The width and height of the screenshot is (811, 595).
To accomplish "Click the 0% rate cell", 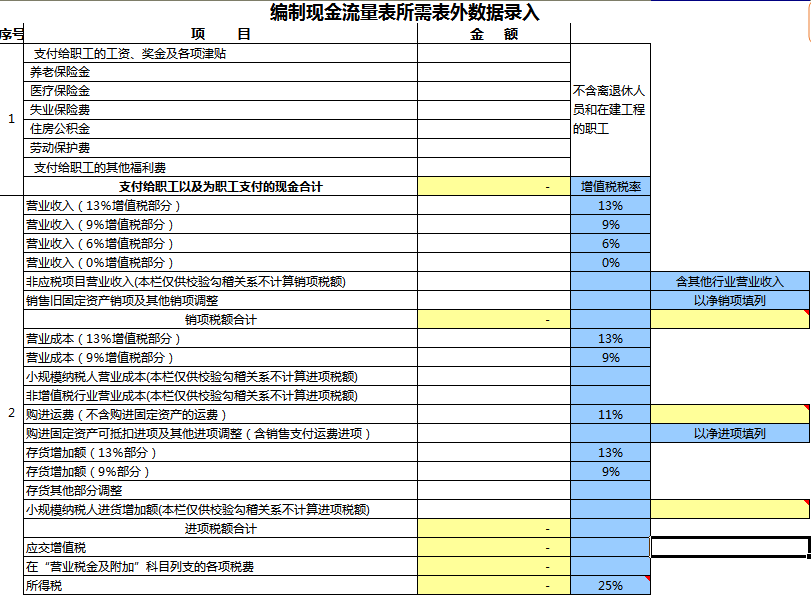I will pyautogui.click(x=608, y=261).
